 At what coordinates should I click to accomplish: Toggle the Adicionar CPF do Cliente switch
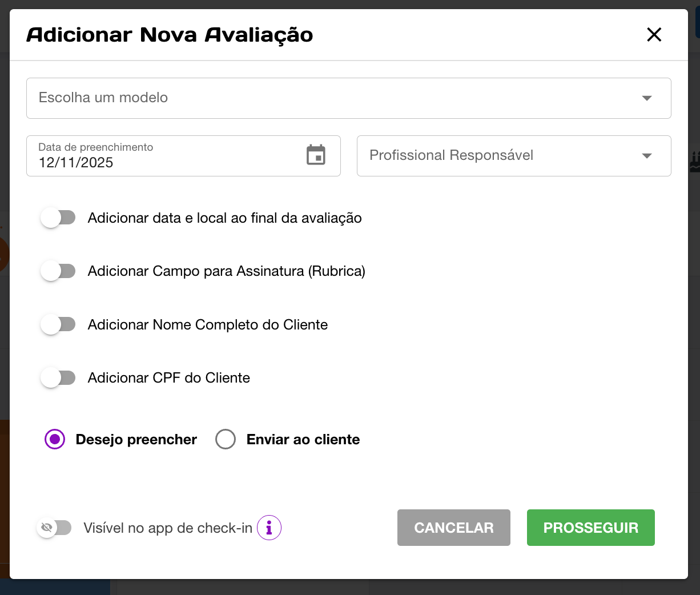(x=58, y=377)
